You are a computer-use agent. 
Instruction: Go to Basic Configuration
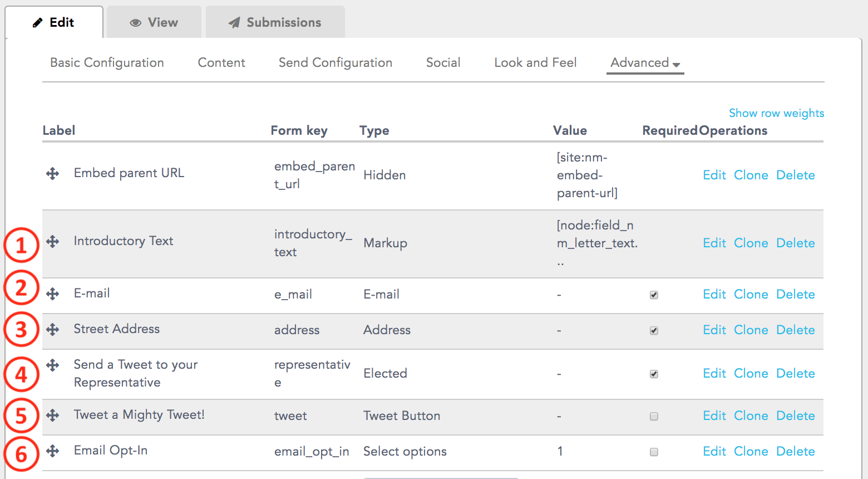pyautogui.click(x=107, y=63)
